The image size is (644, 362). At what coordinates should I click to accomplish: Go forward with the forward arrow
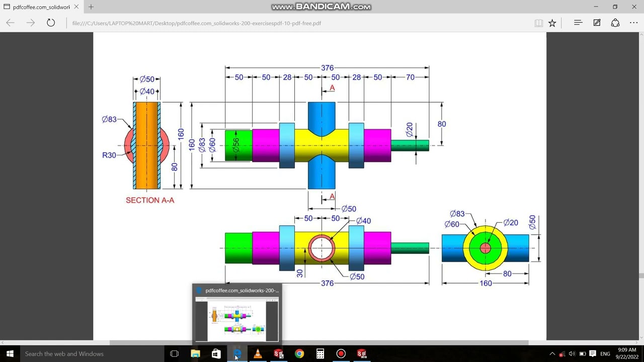pos(31,23)
